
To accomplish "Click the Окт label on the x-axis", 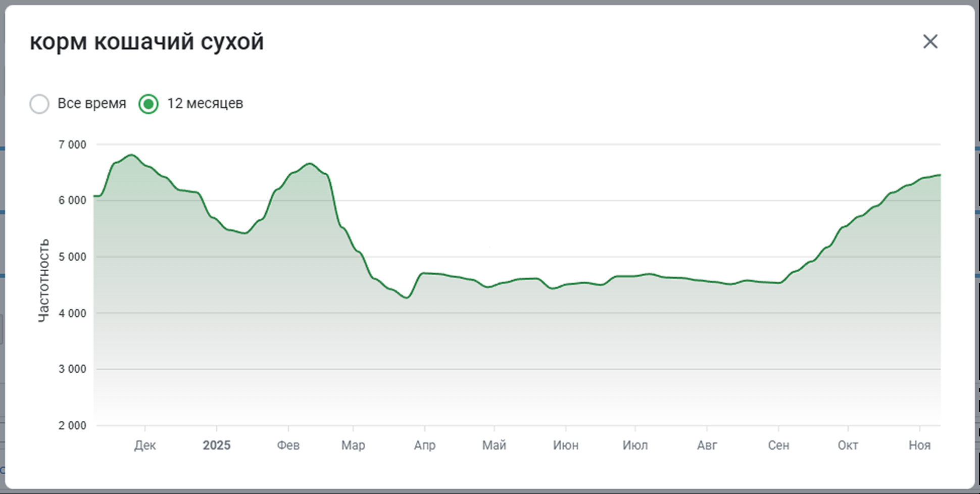I will point(848,445).
